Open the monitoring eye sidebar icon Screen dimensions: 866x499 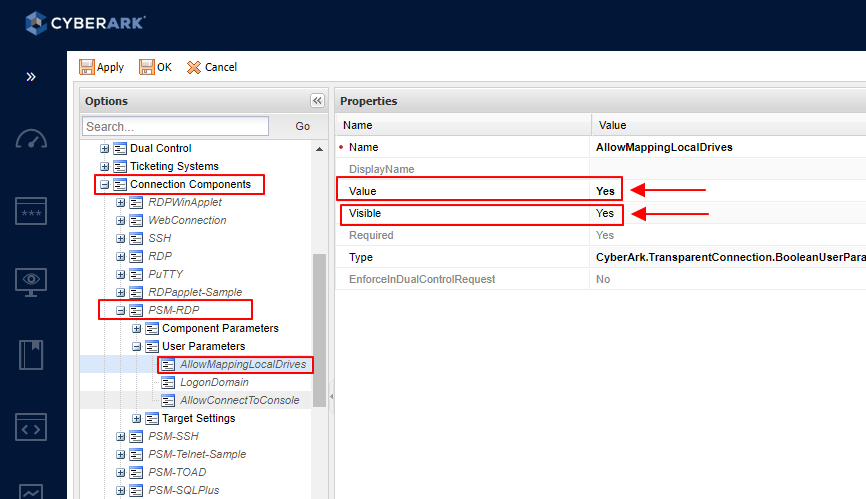[31, 282]
